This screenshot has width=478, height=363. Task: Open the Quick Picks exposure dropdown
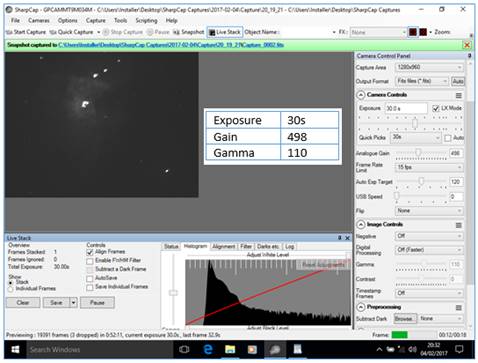416,137
